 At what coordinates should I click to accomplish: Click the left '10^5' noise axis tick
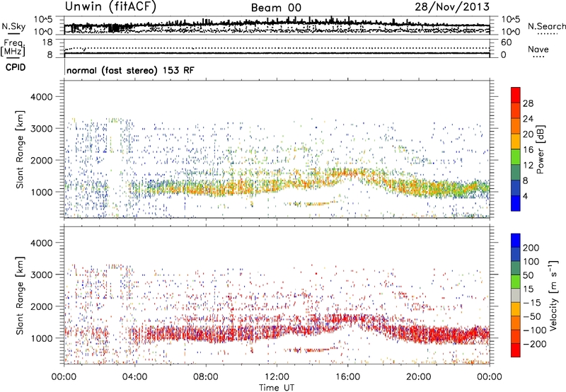(43, 20)
